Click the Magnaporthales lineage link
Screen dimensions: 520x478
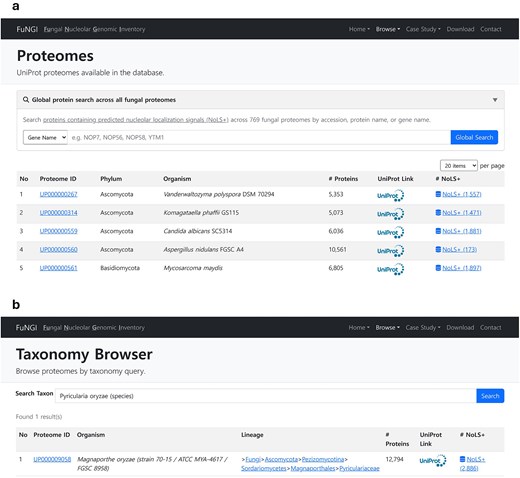pos(313,468)
